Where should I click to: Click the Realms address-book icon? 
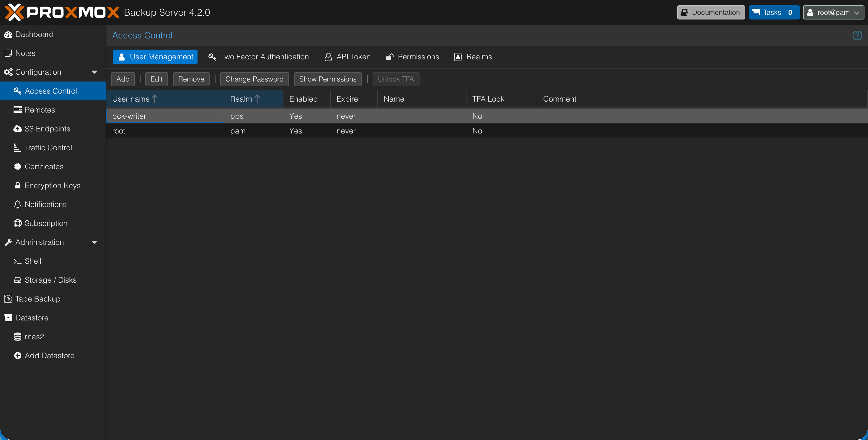pos(458,57)
